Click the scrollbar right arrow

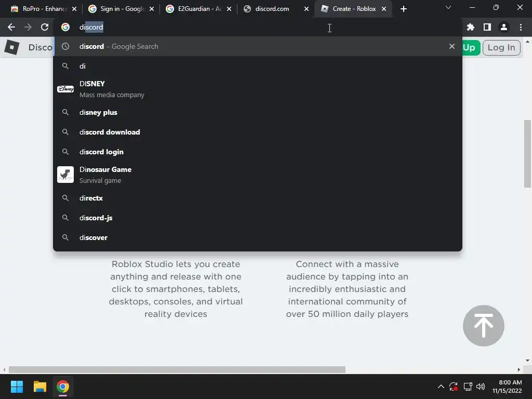coord(519,369)
